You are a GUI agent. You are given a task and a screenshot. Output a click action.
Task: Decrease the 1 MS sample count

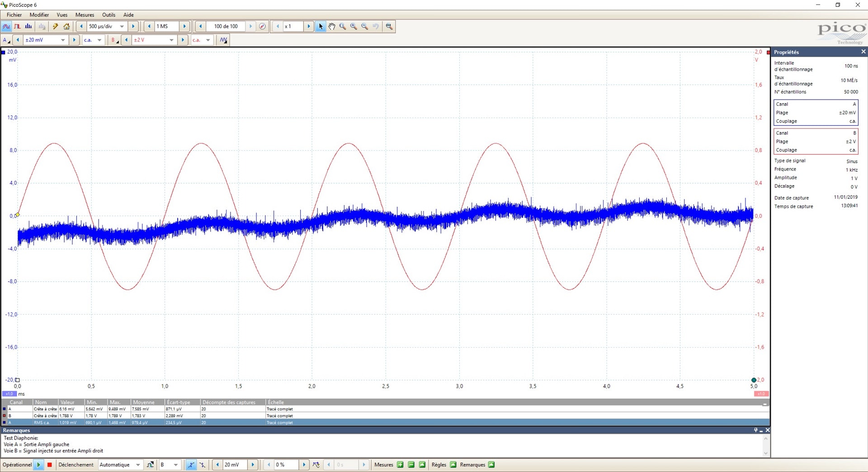click(149, 26)
